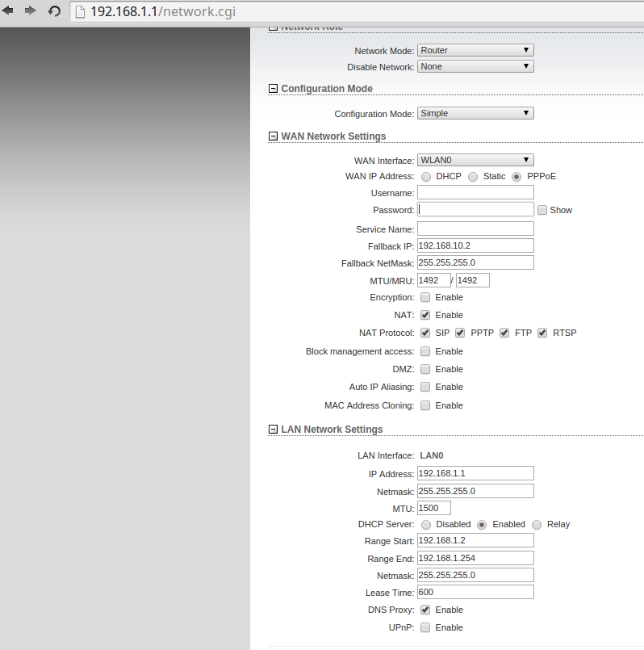The width and height of the screenshot is (644, 650).
Task: Edit the DHCP Range End field
Action: tap(475, 559)
